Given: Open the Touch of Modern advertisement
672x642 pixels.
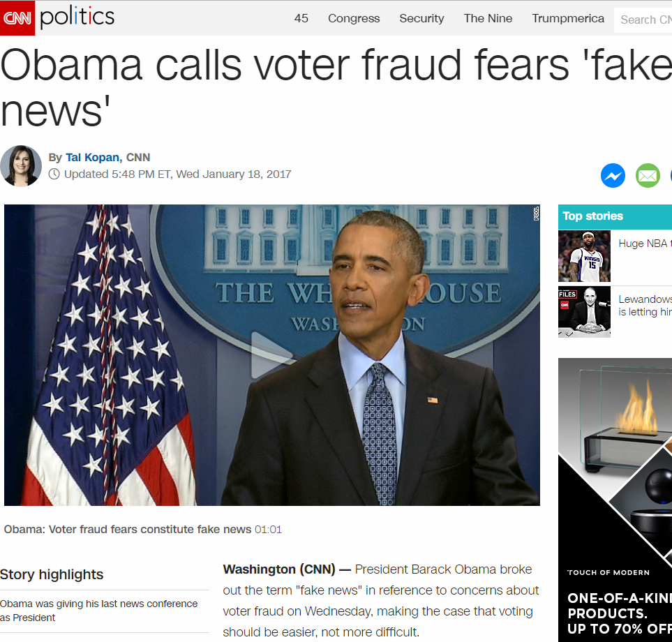Looking at the screenshot, I should coord(615,500).
